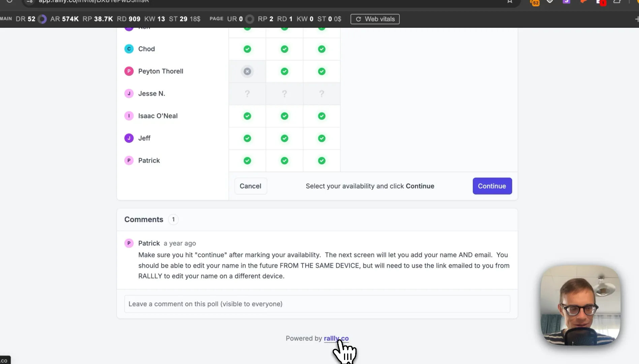The height and width of the screenshot is (364, 639).
Task: Click Patrick's third-column green check
Action: [x=322, y=161]
